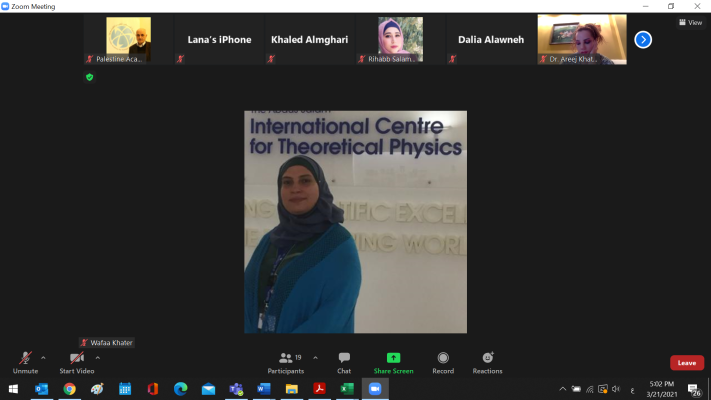Image resolution: width=711 pixels, height=400 pixels.
Task: Open the Chat panel
Action: tap(344, 359)
